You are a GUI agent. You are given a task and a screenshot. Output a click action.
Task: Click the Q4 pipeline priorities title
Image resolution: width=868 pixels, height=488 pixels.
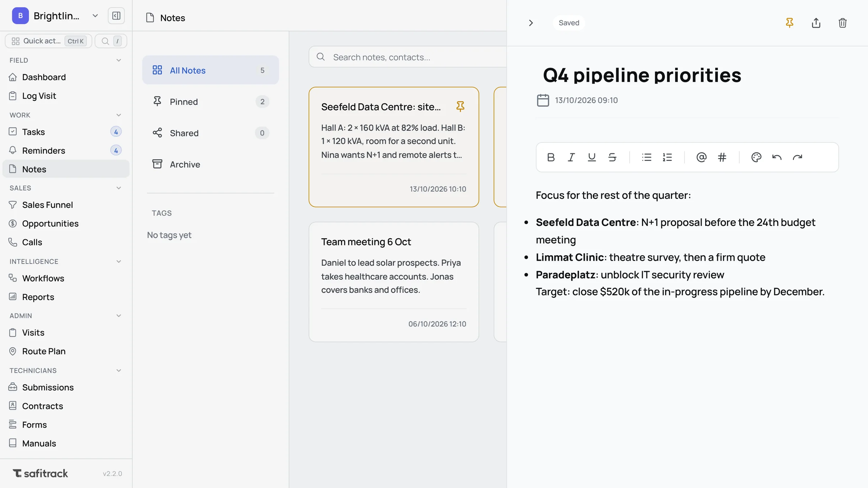(x=642, y=75)
